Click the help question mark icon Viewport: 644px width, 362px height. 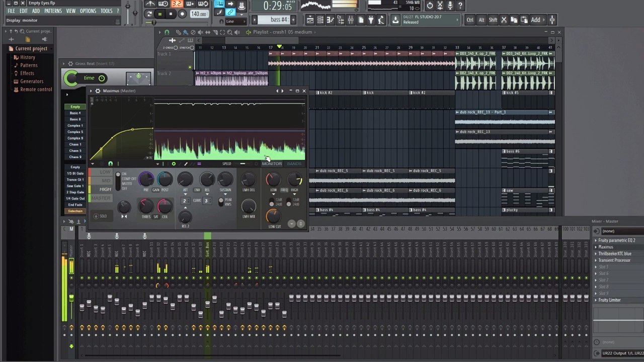coord(460,6)
